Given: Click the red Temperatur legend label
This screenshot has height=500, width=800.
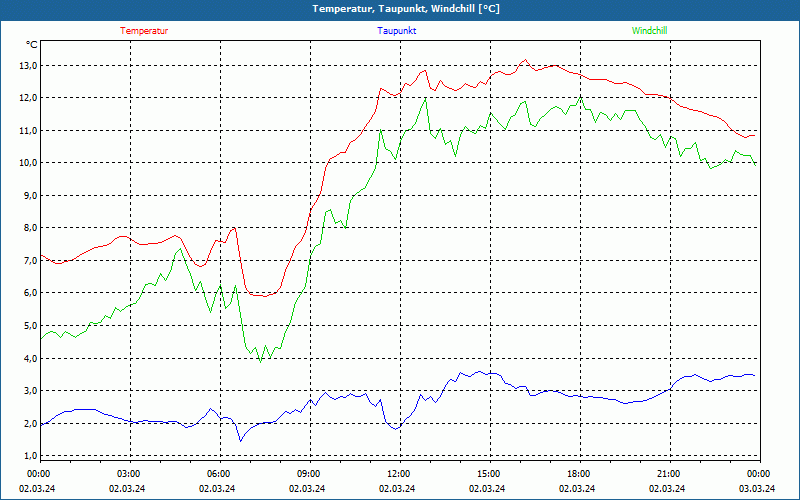Looking at the screenshot, I should [x=144, y=31].
